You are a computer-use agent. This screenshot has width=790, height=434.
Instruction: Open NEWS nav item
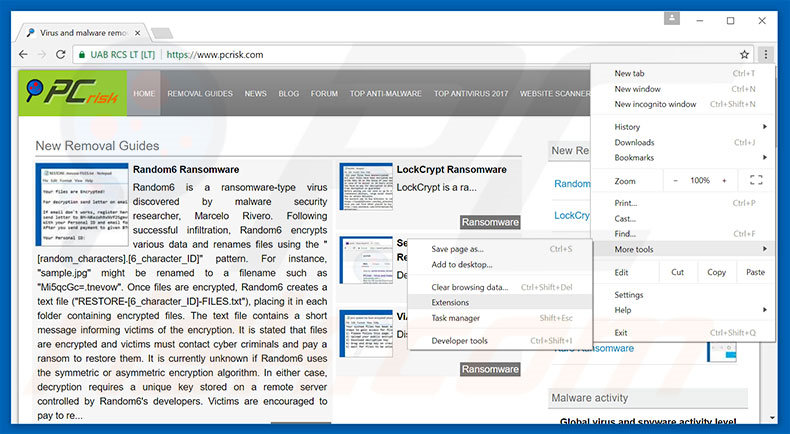[255, 93]
